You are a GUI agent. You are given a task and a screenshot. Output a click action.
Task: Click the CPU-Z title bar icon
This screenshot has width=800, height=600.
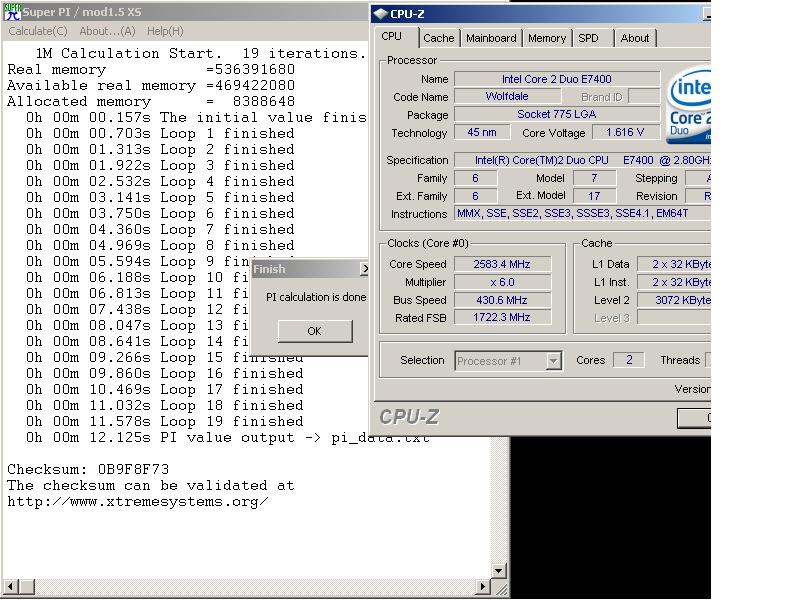point(381,14)
